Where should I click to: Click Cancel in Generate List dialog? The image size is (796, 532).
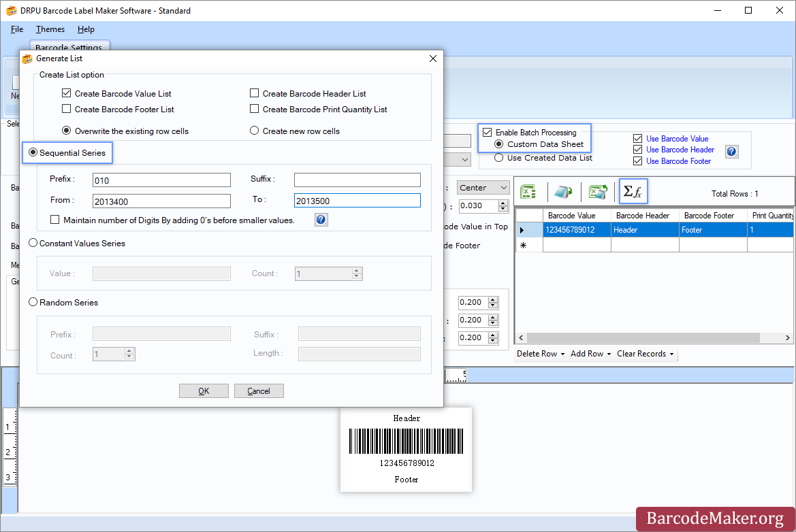point(259,391)
